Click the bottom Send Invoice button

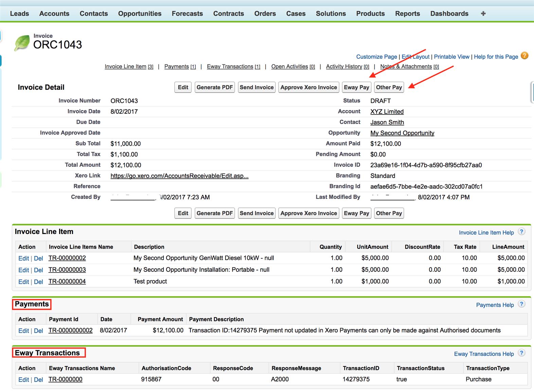coord(257,213)
